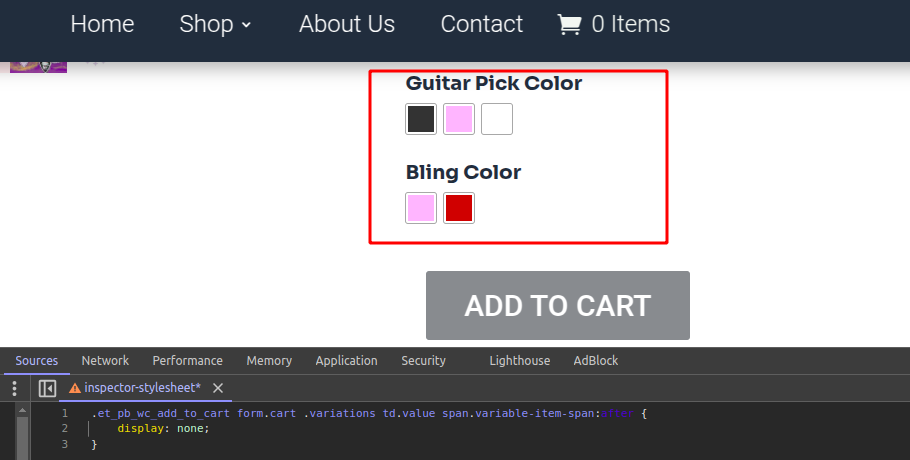The height and width of the screenshot is (460, 910).
Task: Open the About Us page
Action: tap(346, 24)
